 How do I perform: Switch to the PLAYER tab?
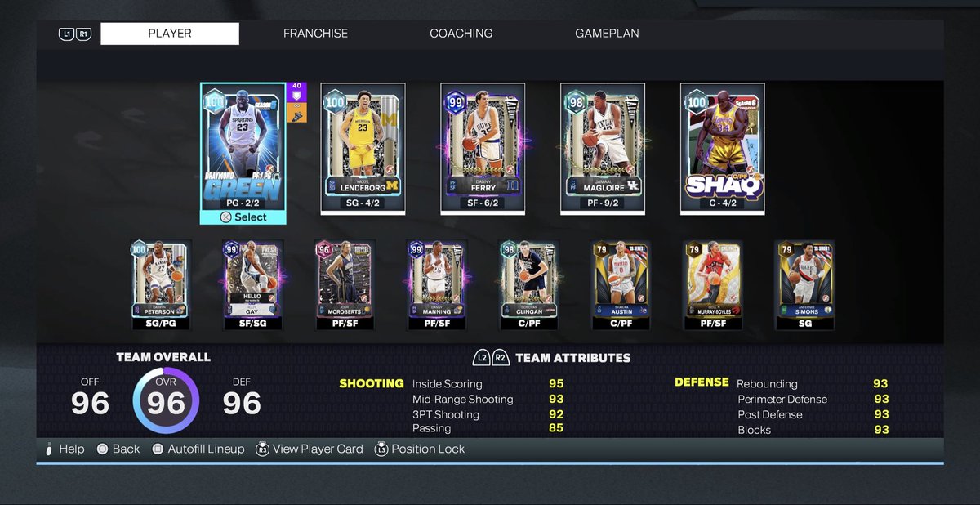(170, 34)
